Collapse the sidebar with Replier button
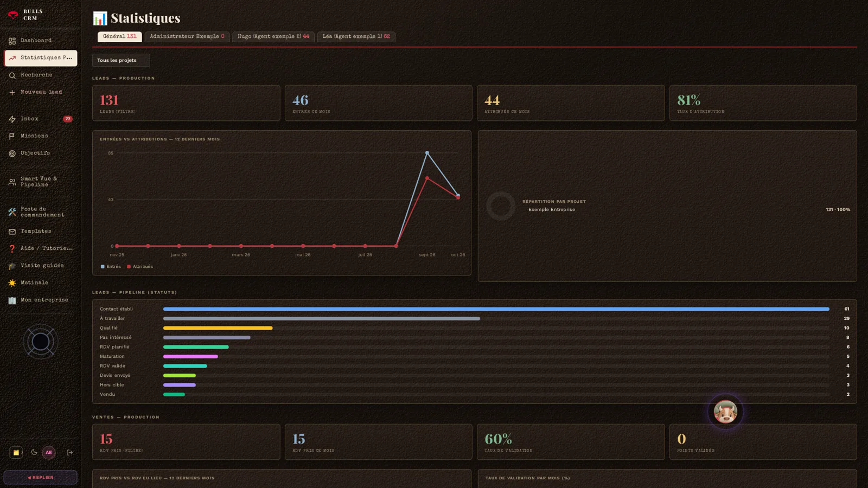 [41, 478]
